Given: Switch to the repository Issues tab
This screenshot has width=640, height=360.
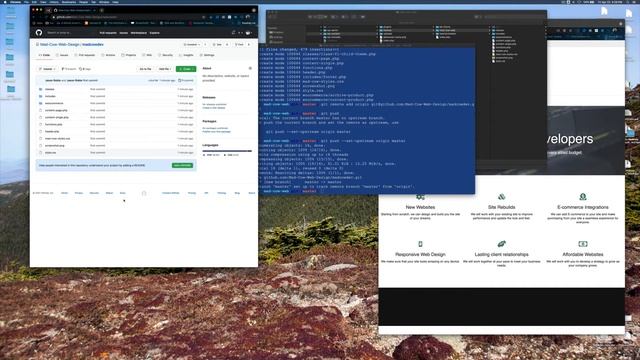Looking at the screenshot, I should pyautogui.click(x=62, y=55).
